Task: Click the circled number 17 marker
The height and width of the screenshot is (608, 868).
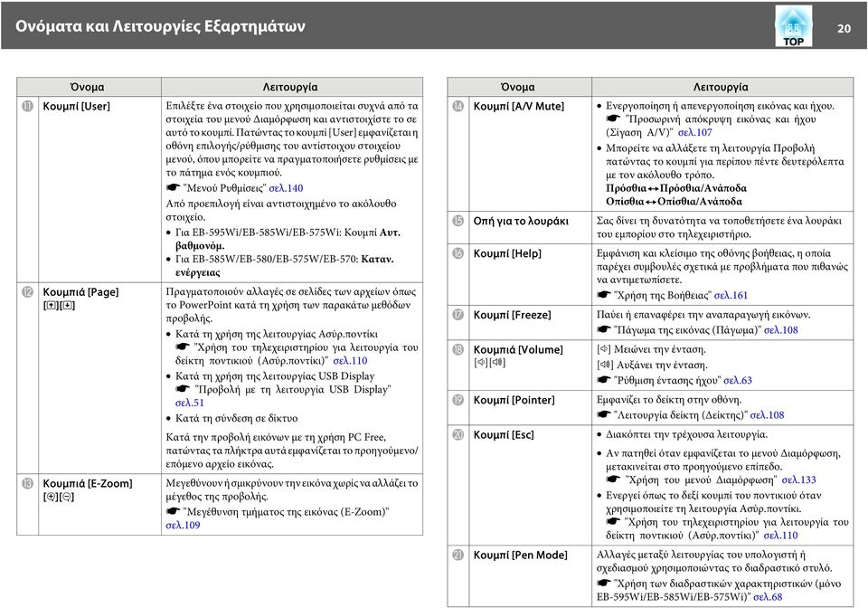Action: (458, 315)
